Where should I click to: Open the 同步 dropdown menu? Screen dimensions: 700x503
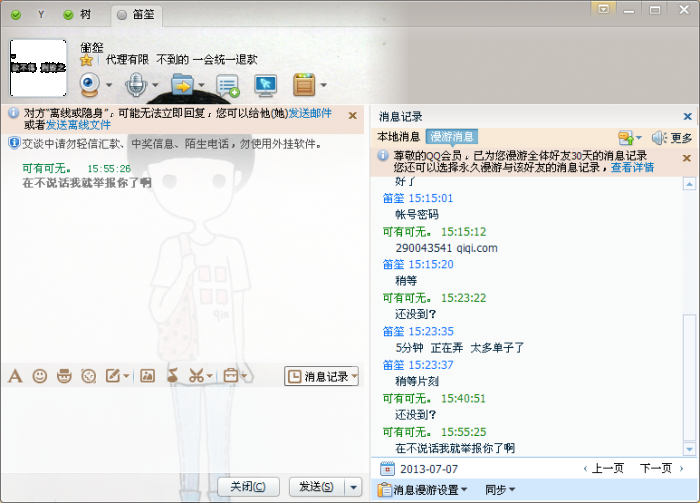500,490
